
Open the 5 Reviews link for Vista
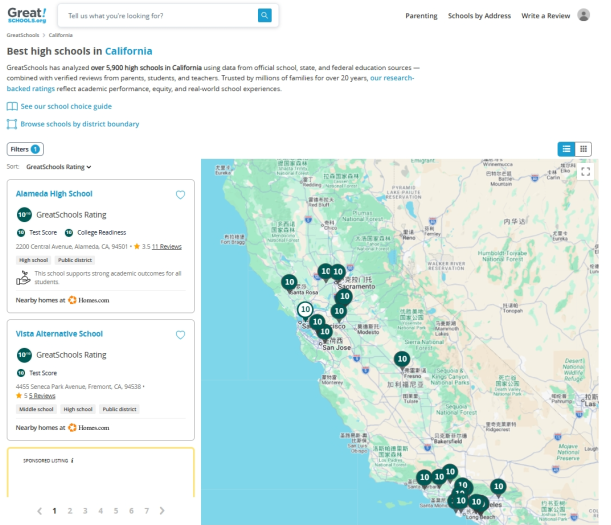pyautogui.click(x=42, y=396)
